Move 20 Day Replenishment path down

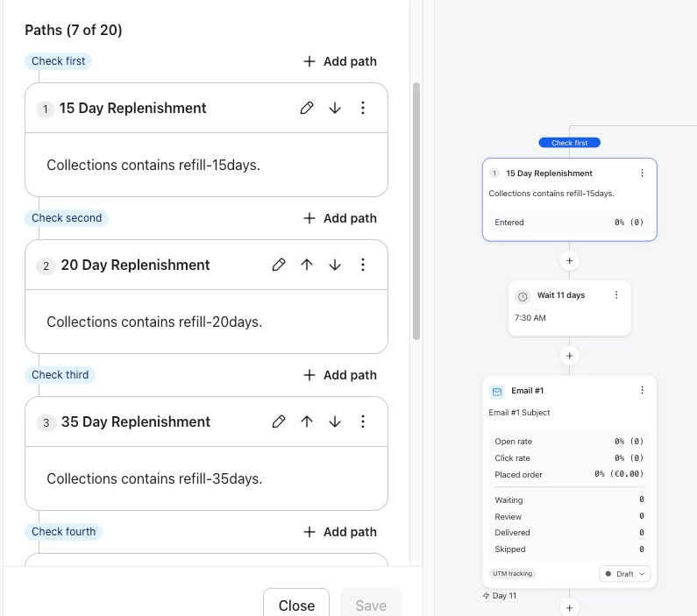pos(335,265)
